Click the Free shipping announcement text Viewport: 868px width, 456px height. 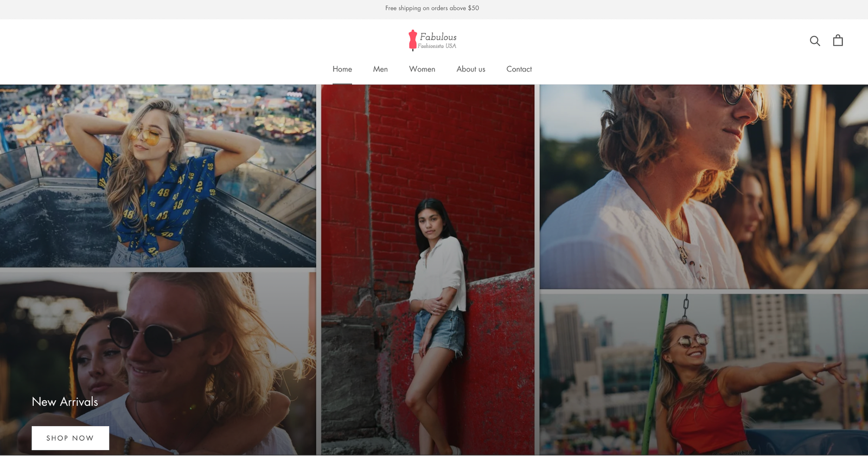(x=432, y=8)
